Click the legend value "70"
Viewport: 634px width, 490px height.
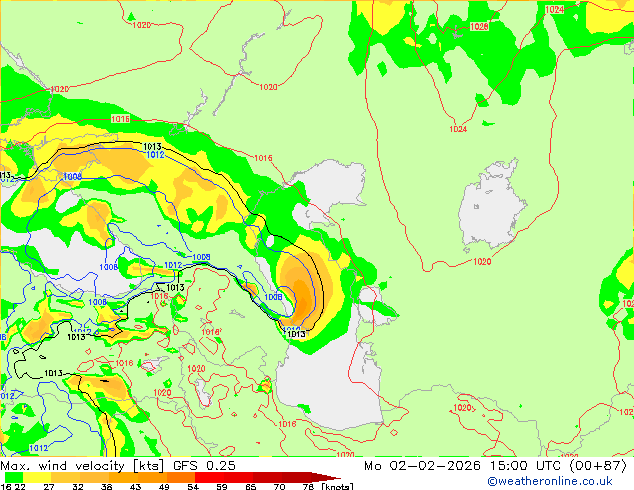(279, 486)
